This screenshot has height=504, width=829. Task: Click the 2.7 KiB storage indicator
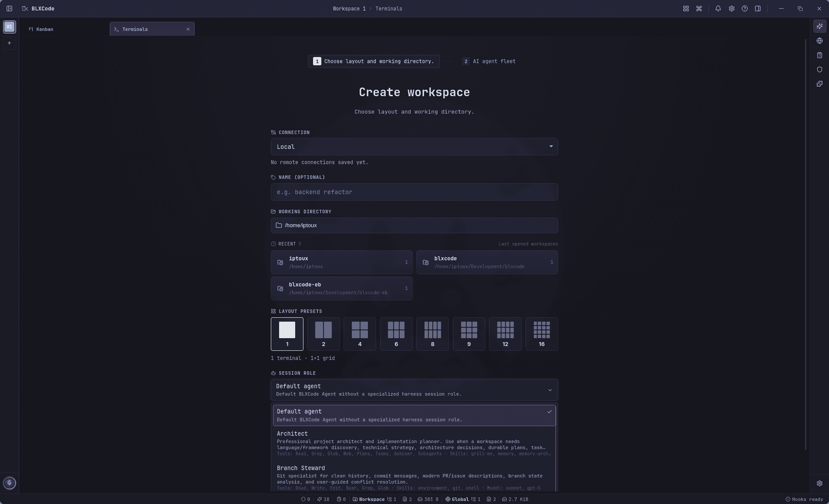pyautogui.click(x=515, y=499)
